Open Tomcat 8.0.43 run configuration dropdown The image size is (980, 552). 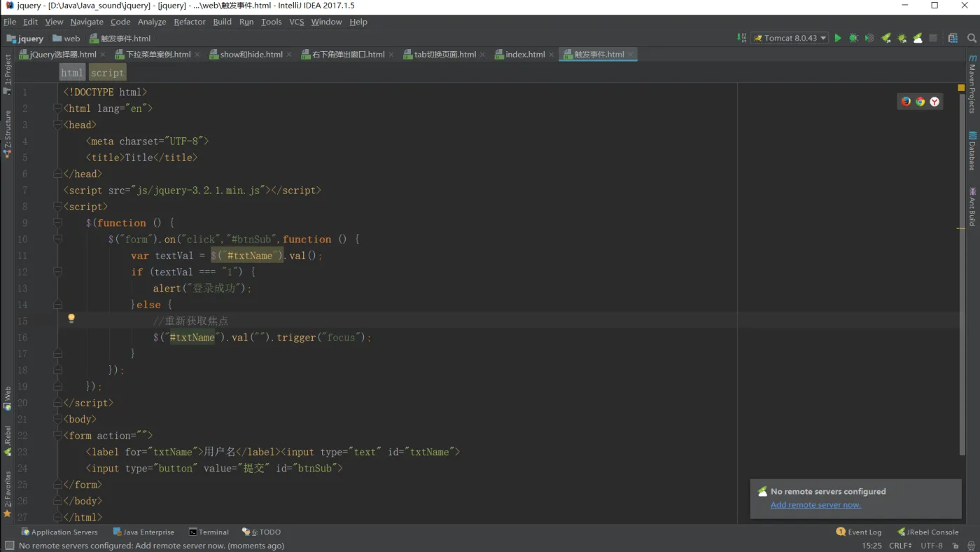[790, 39]
